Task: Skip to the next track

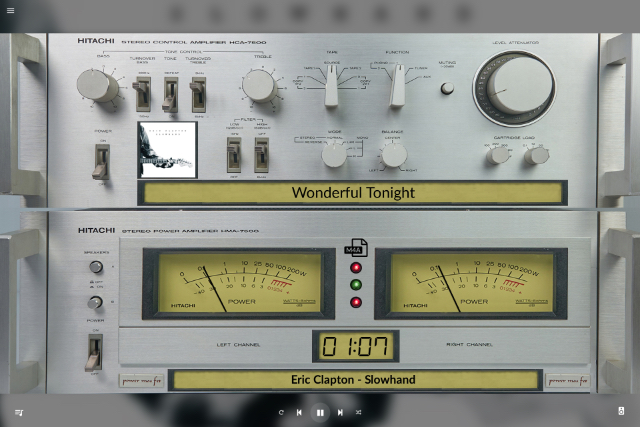Action: tap(340, 412)
